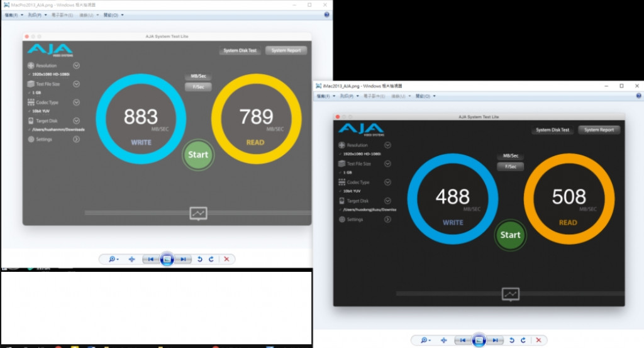Click actual size icon in iMac2013_AJA viewer
Viewport: 644px width, 348px height.
coord(444,340)
